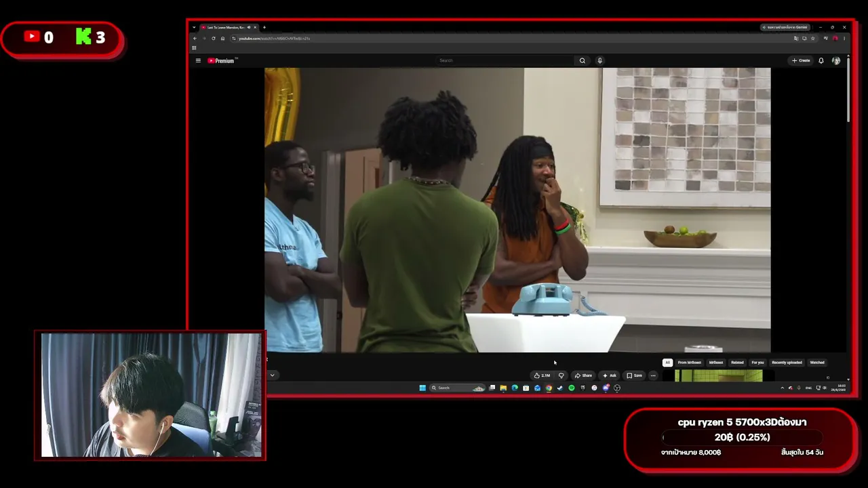Open Discord from the taskbar
Viewport: 868px width, 488px height.
click(x=606, y=388)
